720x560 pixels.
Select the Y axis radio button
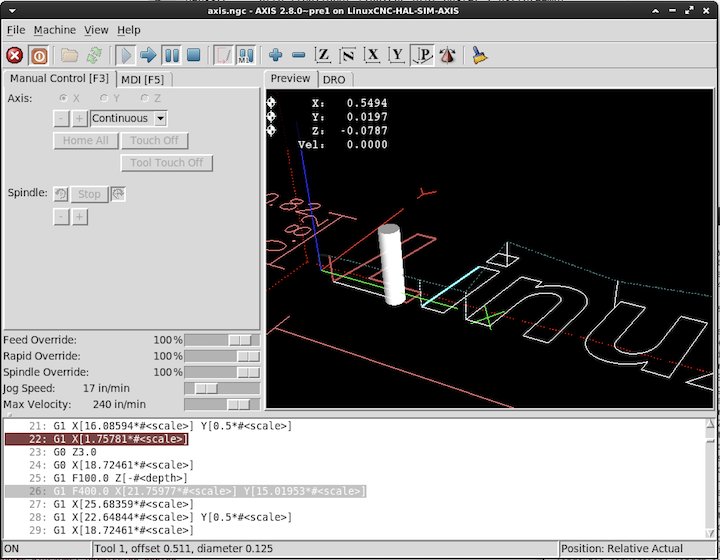(105, 98)
